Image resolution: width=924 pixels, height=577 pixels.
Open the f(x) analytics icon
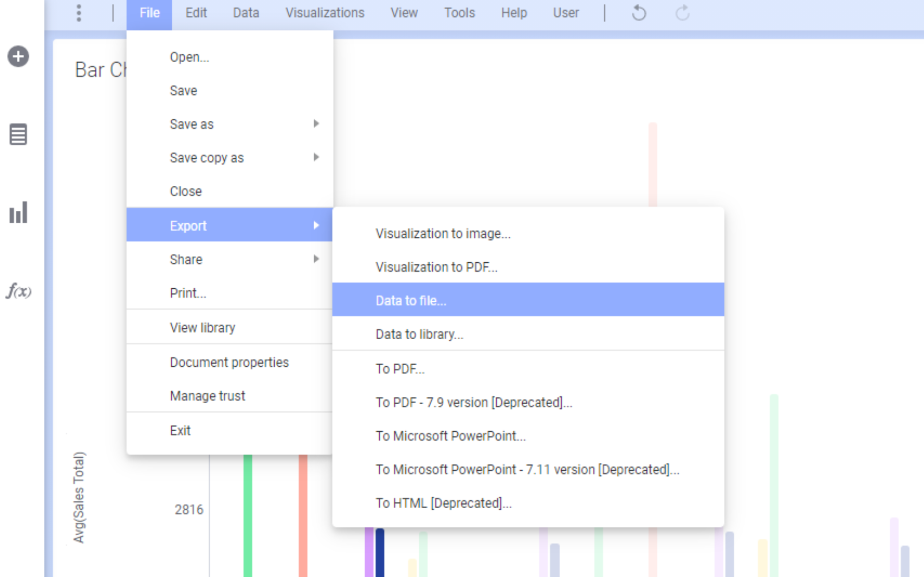click(x=18, y=291)
